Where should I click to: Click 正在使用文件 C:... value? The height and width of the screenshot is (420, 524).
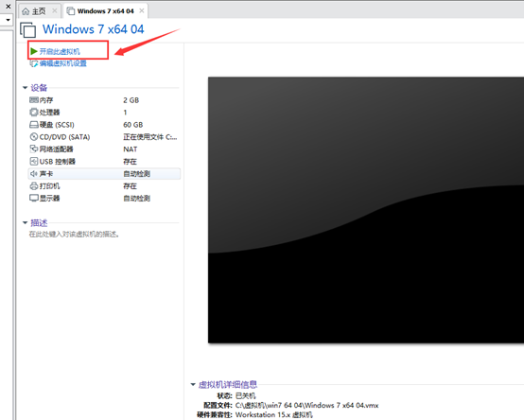pyautogui.click(x=150, y=137)
